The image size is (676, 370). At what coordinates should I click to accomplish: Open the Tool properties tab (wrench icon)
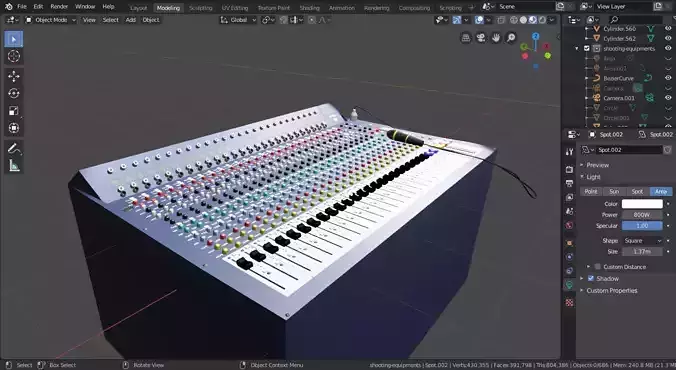click(x=570, y=151)
